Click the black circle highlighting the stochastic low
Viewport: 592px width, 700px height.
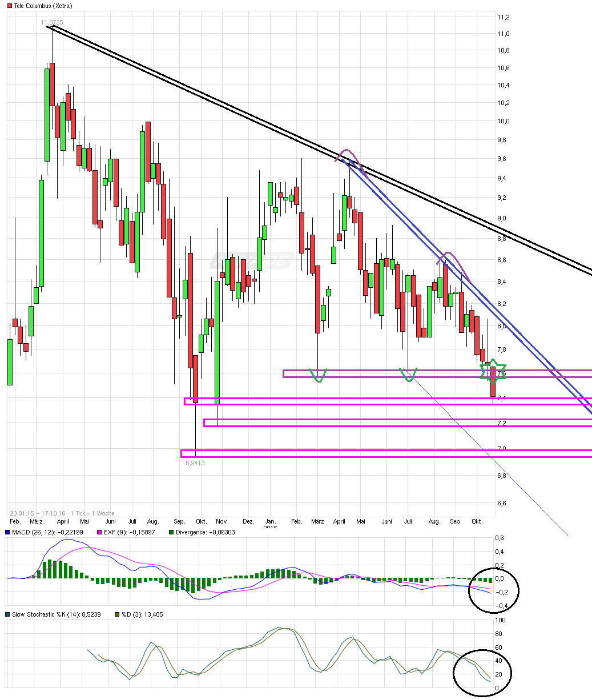point(482,673)
